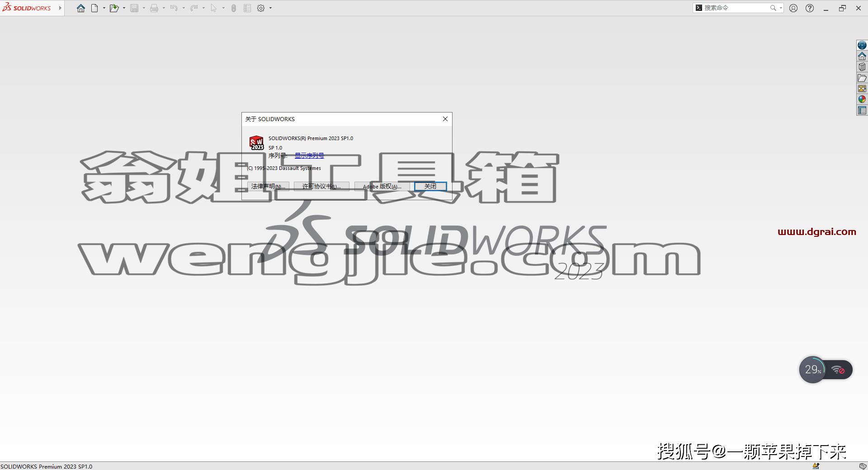Open the SOLIDWORKS logo menu
Image resolution: width=868 pixels, height=470 pixels.
[27, 8]
